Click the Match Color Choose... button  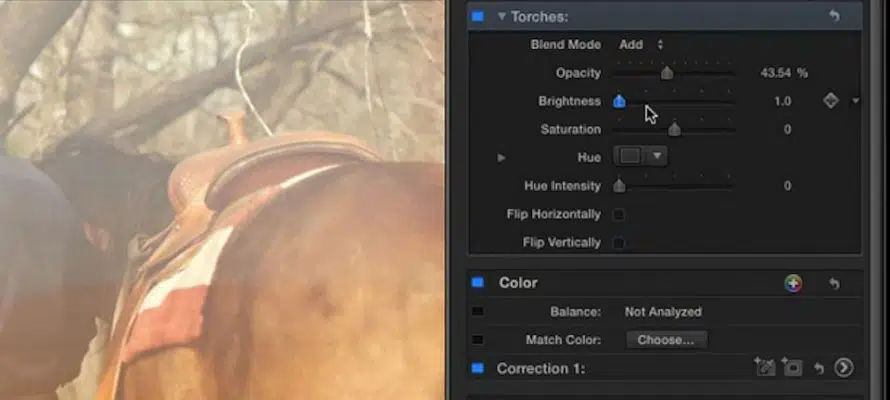tap(666, 340)
